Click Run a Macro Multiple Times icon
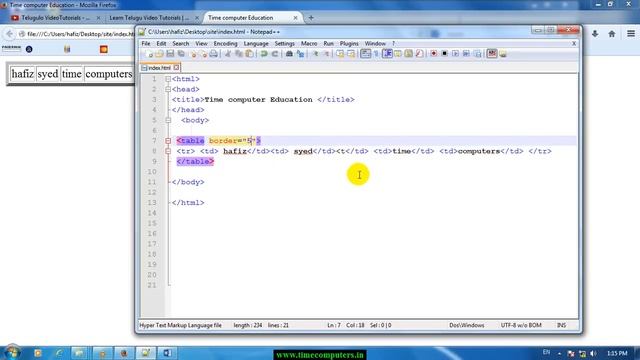 466,54
